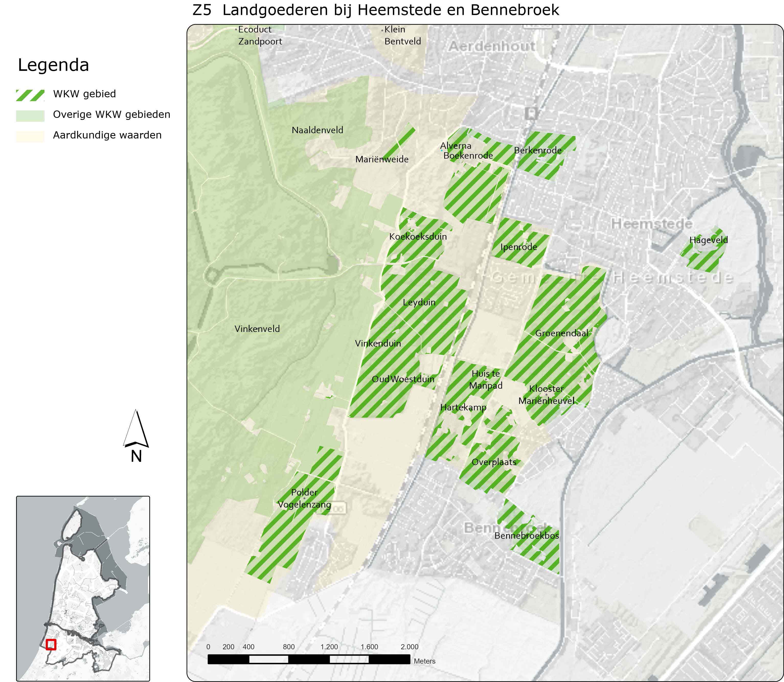Click the Hageveld area label
The image size is (784, 682).
[x=709, y=240]
